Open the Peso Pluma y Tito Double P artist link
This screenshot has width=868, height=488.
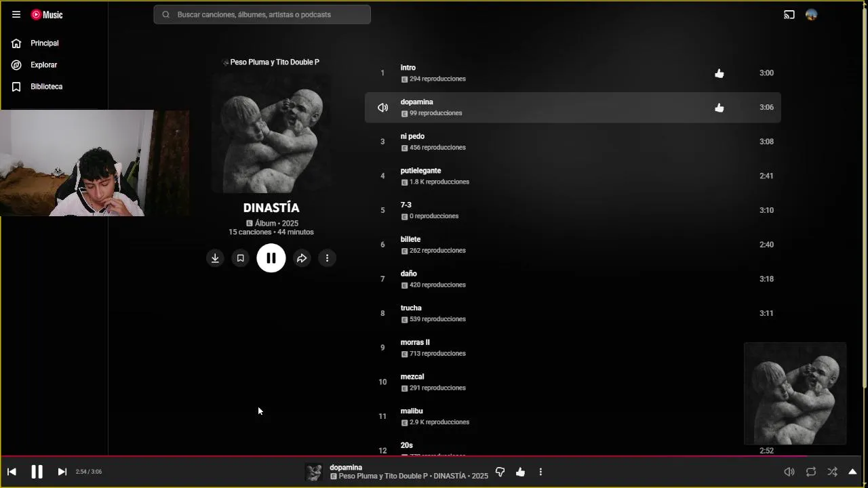[x=275, y=62]
